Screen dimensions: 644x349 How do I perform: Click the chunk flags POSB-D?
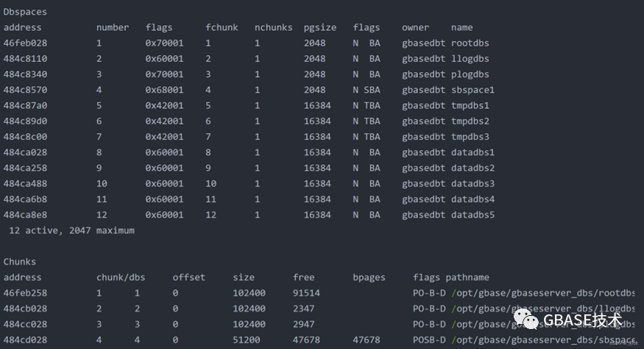click(429, 340)
